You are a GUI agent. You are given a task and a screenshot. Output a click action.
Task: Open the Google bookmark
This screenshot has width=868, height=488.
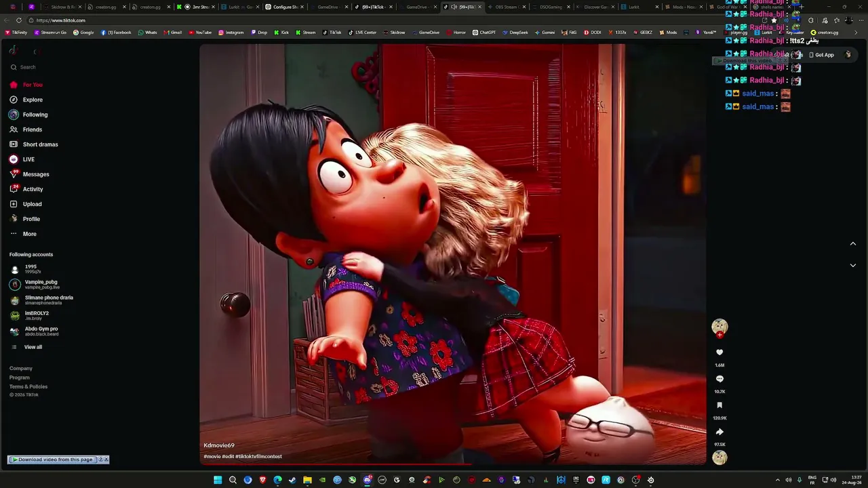pyautogui.click(x=83, y=33)
